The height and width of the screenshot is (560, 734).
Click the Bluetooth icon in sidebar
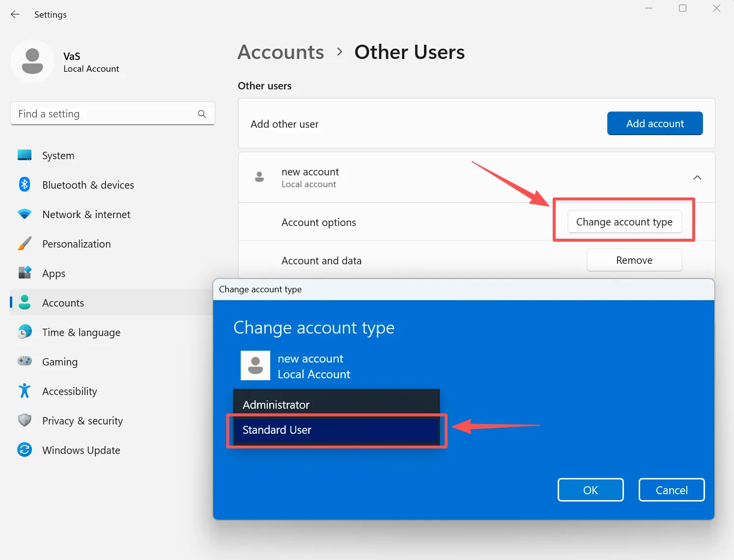(25, 185)
